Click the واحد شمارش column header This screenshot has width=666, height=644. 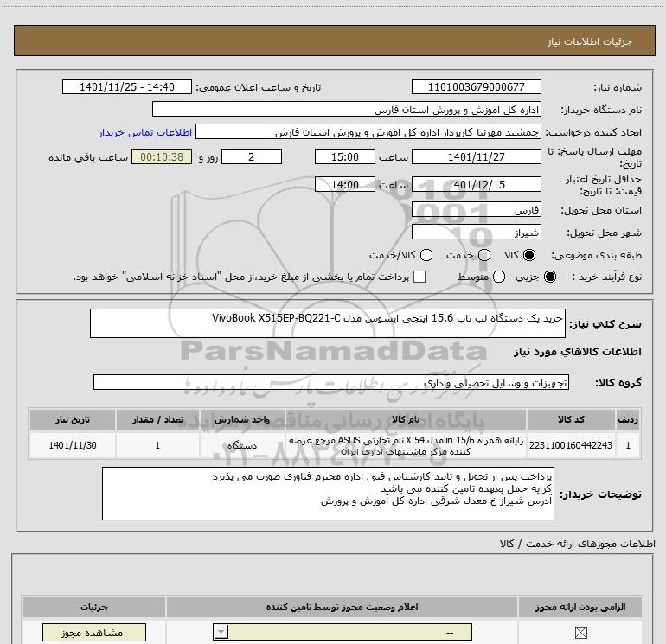(242, 419)
